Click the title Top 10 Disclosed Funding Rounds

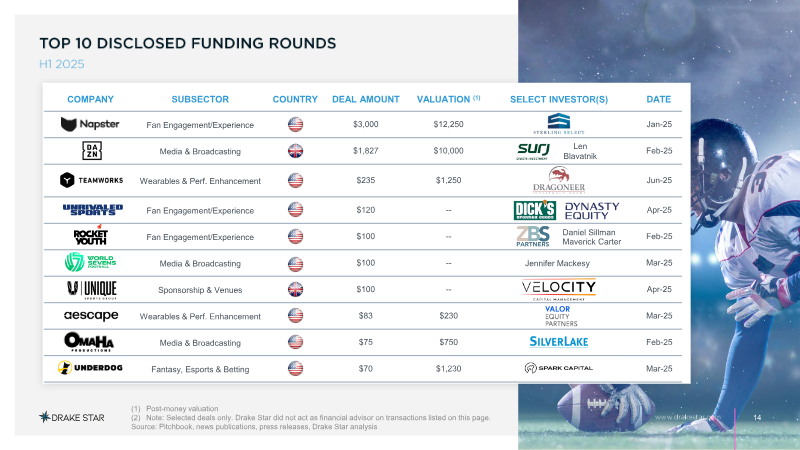pos(188,43)
